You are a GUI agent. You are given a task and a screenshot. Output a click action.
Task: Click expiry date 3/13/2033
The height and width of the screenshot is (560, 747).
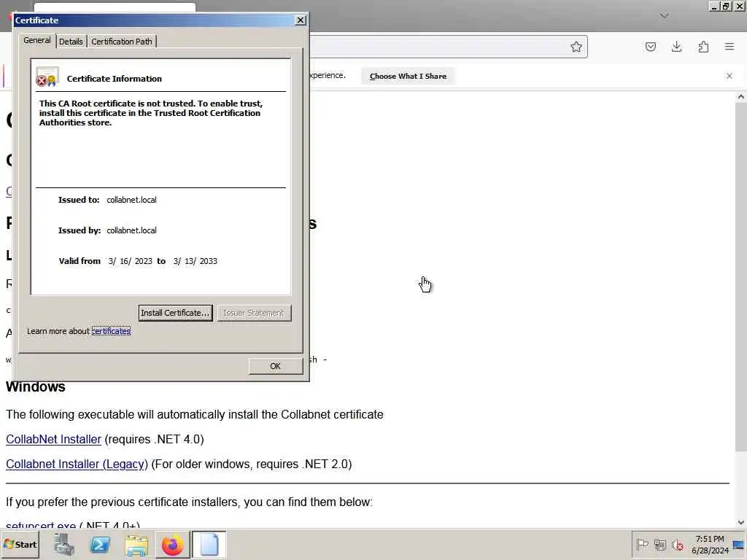click(195, 261)
